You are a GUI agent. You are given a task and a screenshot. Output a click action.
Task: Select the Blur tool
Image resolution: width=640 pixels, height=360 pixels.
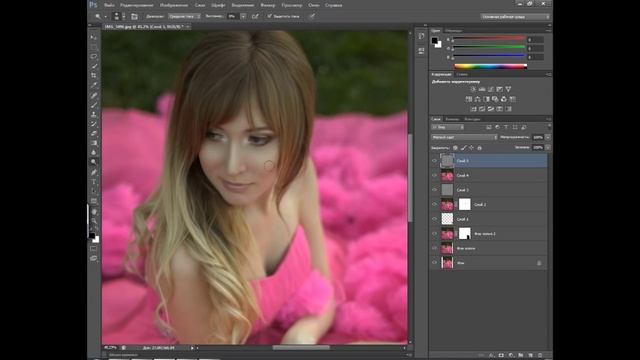coord(94,153)
